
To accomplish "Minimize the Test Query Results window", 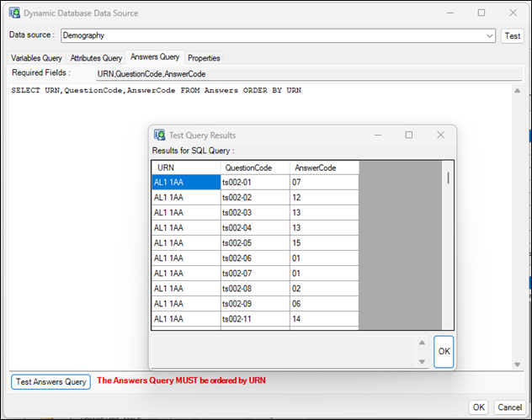I will point(378,135).
